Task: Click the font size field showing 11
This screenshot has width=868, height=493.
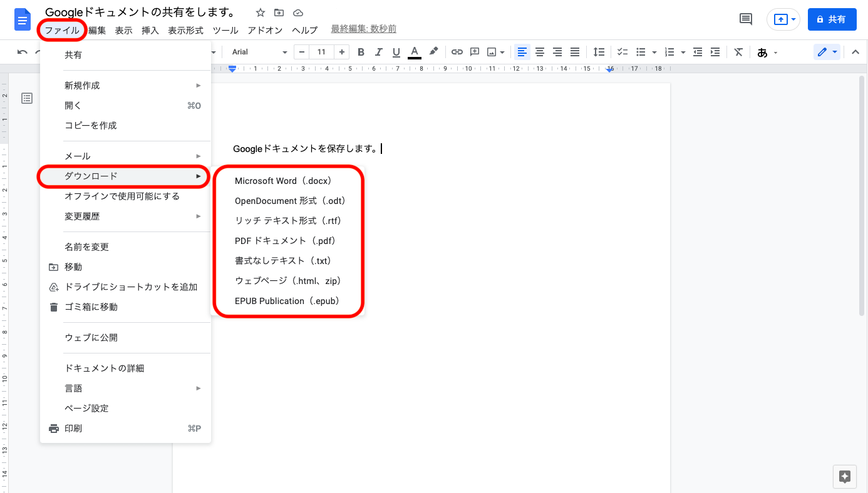Action: click(322, 53)
